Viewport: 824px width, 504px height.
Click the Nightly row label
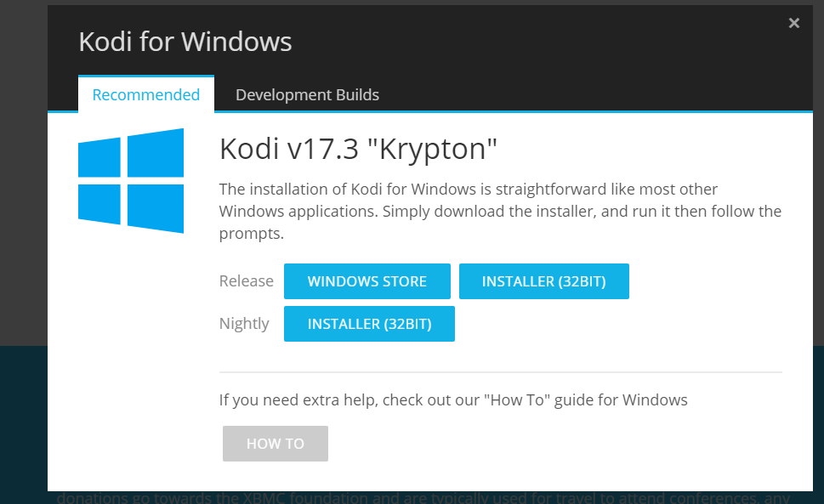244,324
